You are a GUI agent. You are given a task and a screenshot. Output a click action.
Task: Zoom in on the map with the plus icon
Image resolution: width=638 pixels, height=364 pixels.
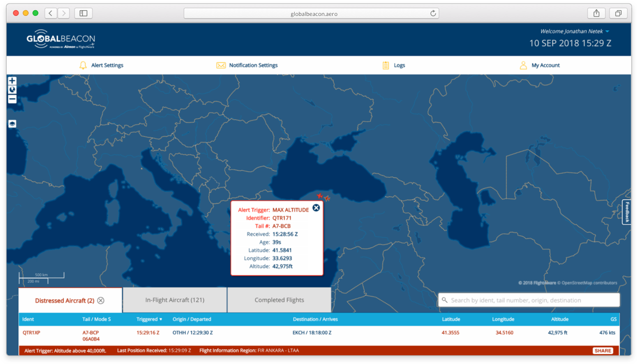coord(12,80)
